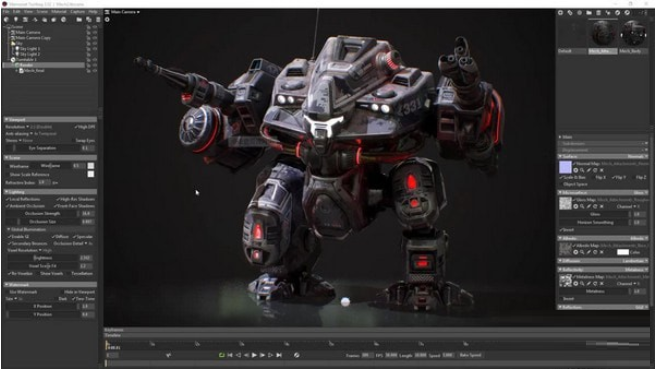Click magnifier icon in Normal Map row
Screen dimensions: 656x370
(x=582, y=170)
